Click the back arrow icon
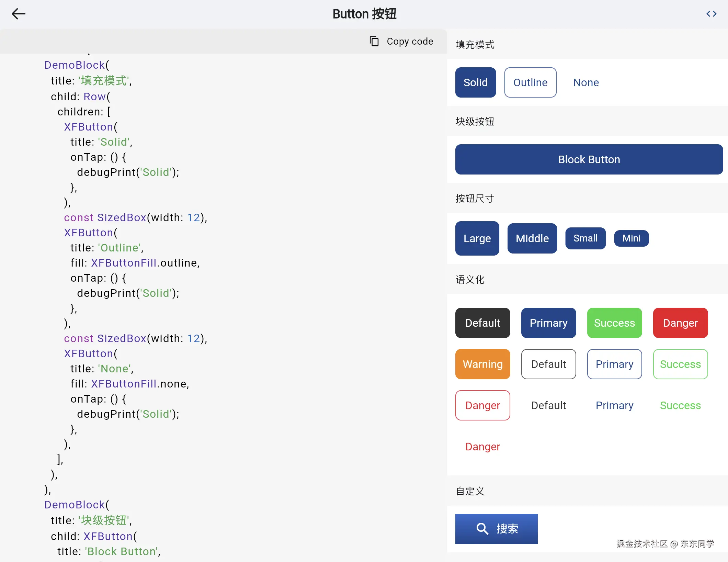 (19, 14)
